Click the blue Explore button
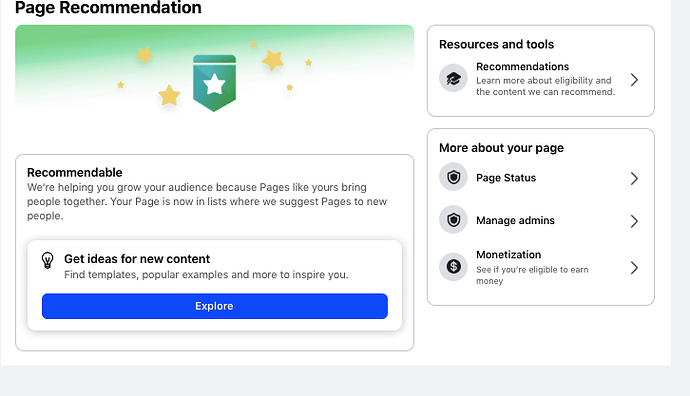 (x=215, y=306)
